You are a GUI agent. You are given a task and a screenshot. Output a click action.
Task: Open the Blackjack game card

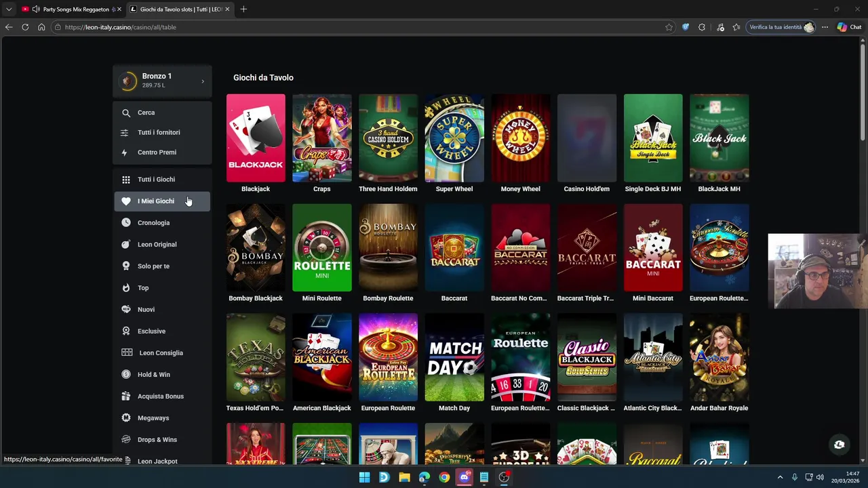click(256, 138)
